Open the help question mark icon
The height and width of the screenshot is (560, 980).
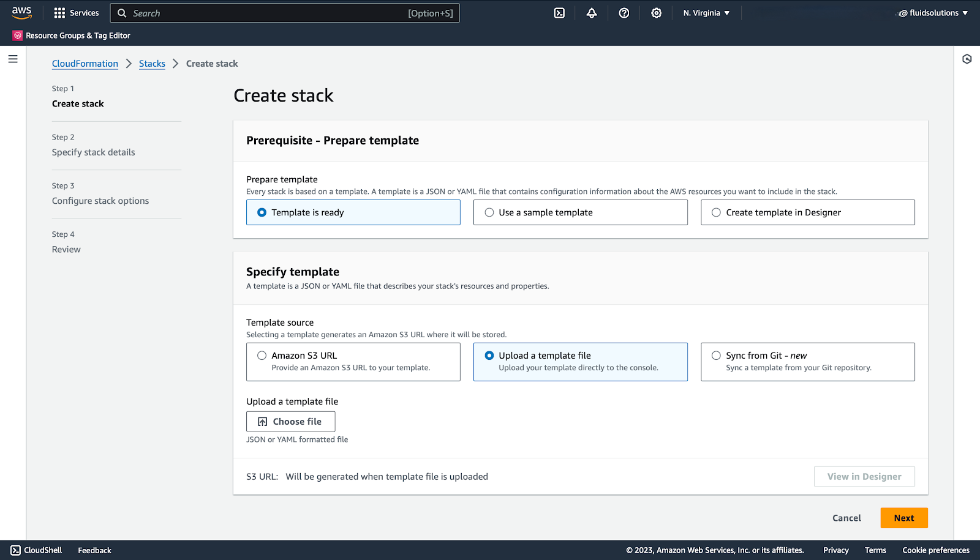pos(624,12)
